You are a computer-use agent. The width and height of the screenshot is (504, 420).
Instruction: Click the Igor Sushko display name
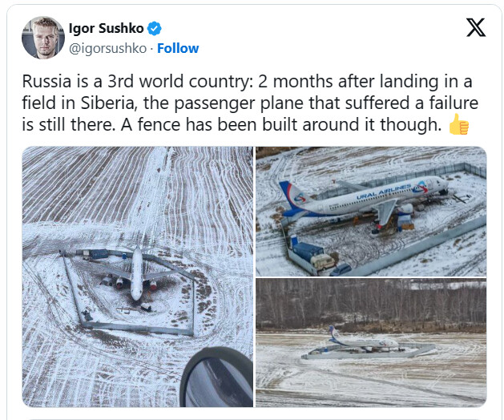[x=106, y=28]
